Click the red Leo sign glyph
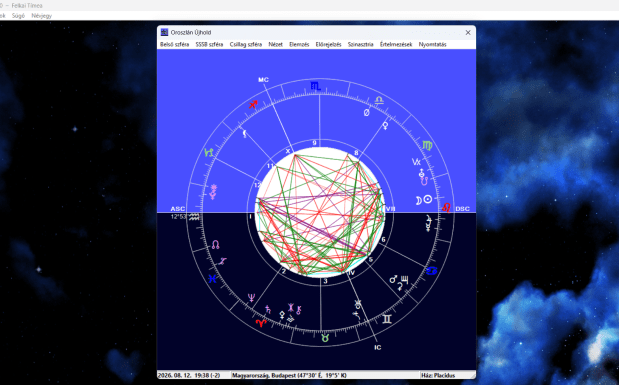The image size is (619, 385). (446, 207)
